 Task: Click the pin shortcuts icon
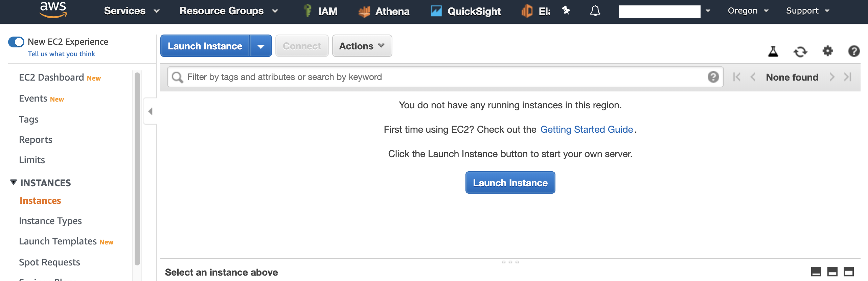coord(566,11)
